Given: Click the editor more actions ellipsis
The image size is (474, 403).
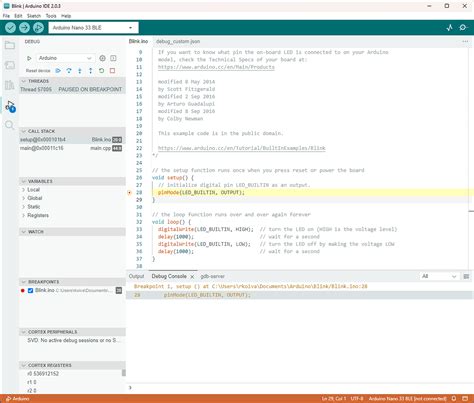Looking at the screenshot, I should 465,41.
